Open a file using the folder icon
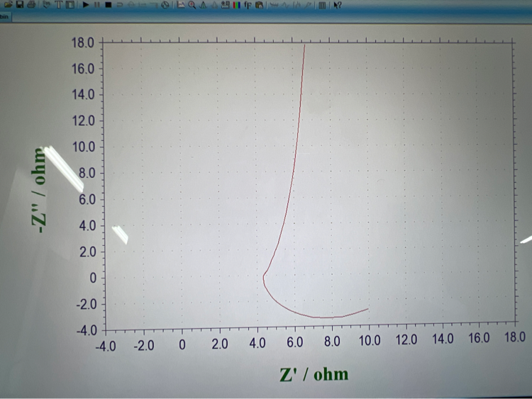532x399 pixels. click(8, 4)
